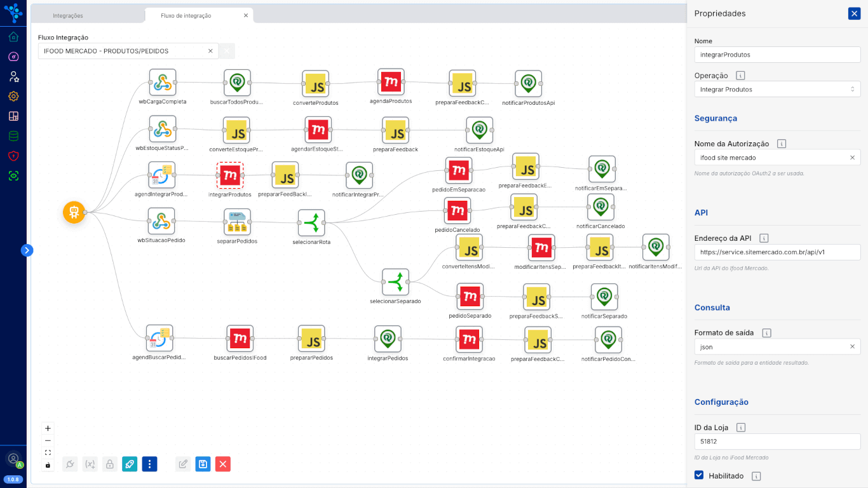The height and width of the screenshot is (488, 868).
Task: Open the database icon in the sidebar
Action: tap(13, 136)
